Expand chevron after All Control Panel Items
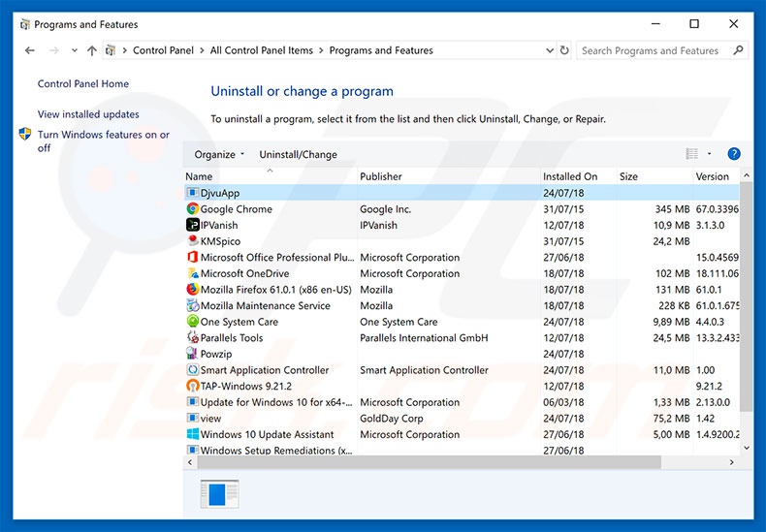This screenshot has width=766, height=532. pyautogui.click(x=321, y=50)
